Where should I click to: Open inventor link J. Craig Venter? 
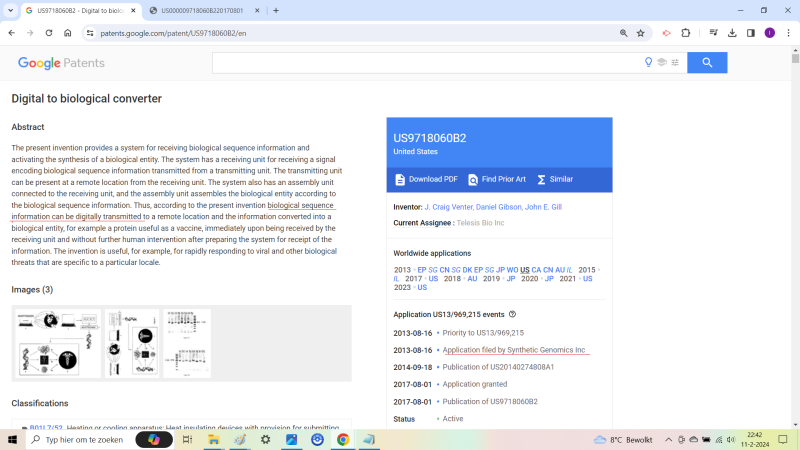(x=448, y=207)
